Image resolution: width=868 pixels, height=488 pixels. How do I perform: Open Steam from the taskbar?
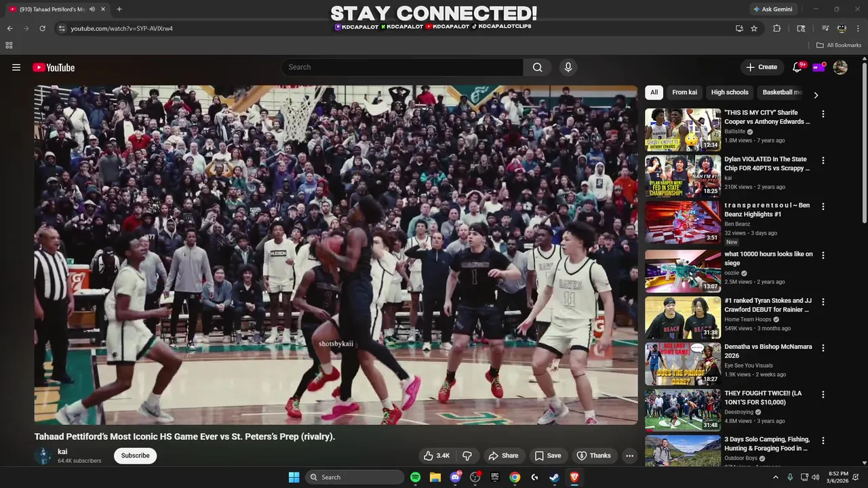coord(554,477)
